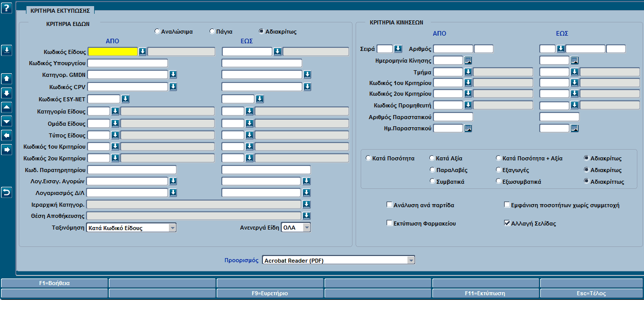Screen dimensions: 644x309
Task: Click the F9=Ευρετήριο button
Action: pos(270,294)
